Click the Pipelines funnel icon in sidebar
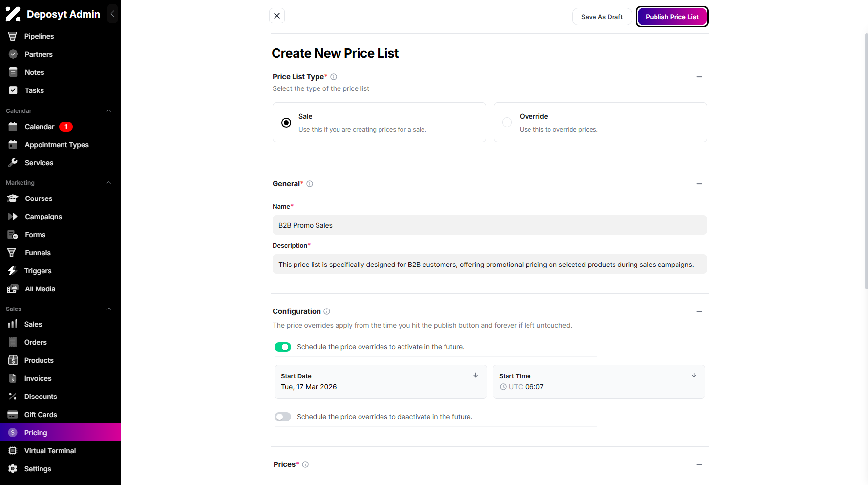The height and width of the screenshot is (485, 868). 13,36
